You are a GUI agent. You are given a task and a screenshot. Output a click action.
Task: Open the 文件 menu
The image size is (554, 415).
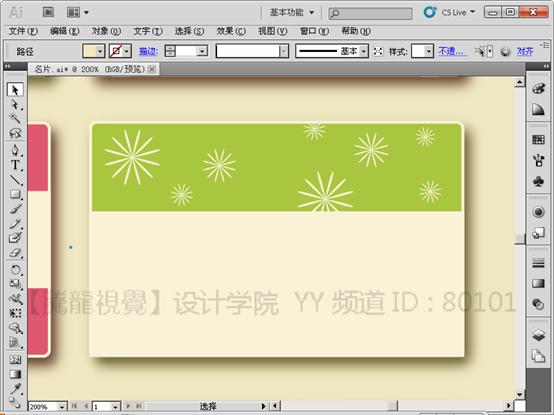(23, 31)
